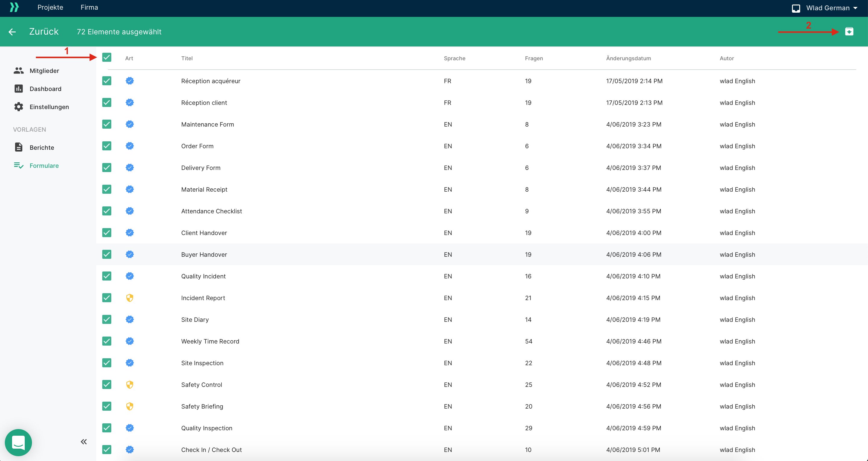Uncheck the Check In / Check Out checkbox
The image size is (868, 461).
[107, 450]
